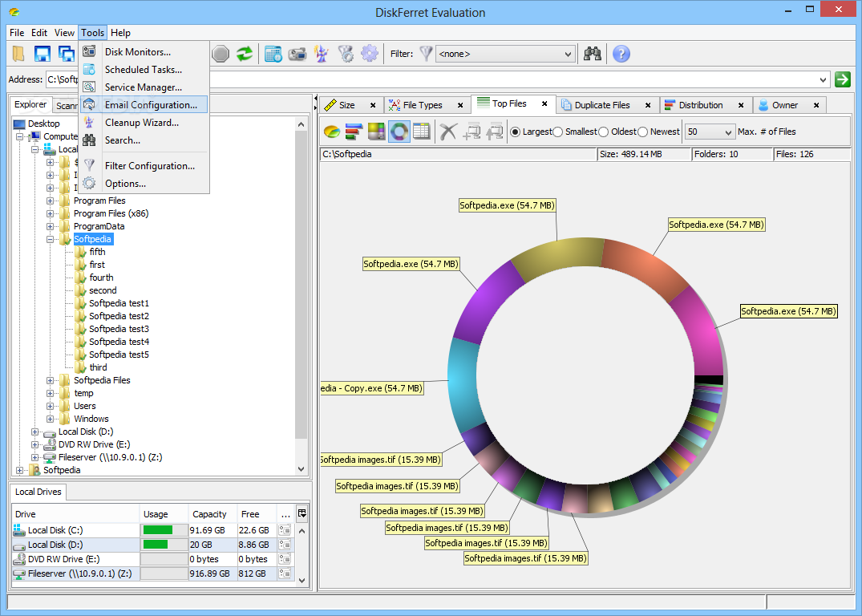Open the Help menu
Viewport: 862px width, 616px height.
[120, 32]
